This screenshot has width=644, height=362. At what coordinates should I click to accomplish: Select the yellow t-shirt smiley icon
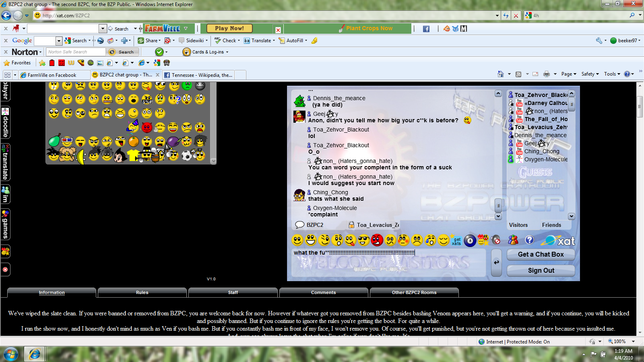133,155
